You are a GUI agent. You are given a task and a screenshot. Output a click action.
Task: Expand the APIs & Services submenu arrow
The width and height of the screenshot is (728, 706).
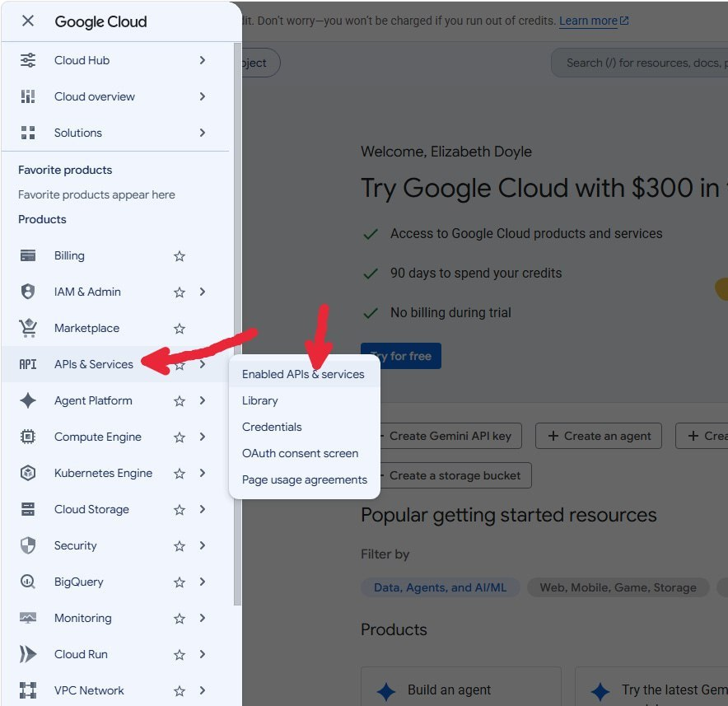pyautogui.click(x=203, y=364)
